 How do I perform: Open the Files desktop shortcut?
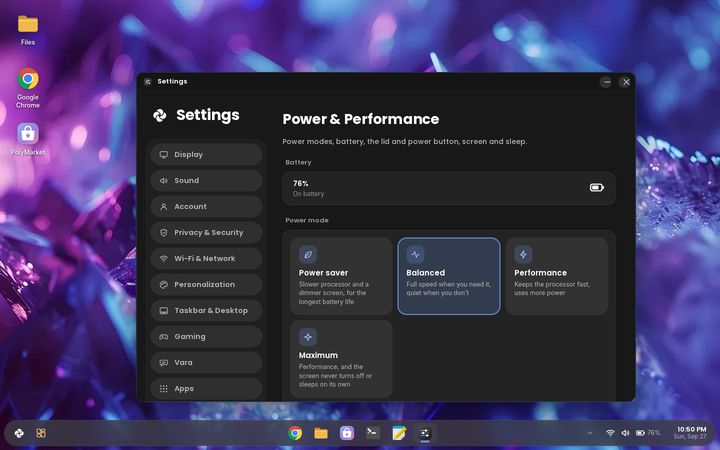tap(28, 30)
